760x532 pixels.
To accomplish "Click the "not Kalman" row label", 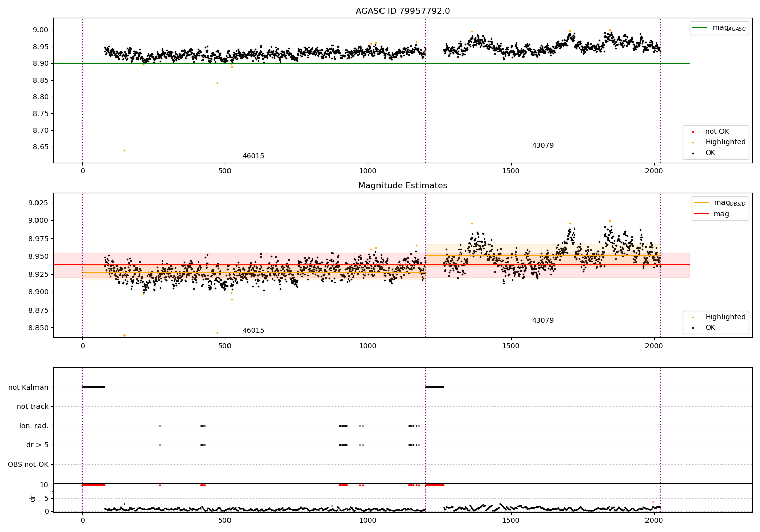I will pyautogui.click(x=28, y=387).
